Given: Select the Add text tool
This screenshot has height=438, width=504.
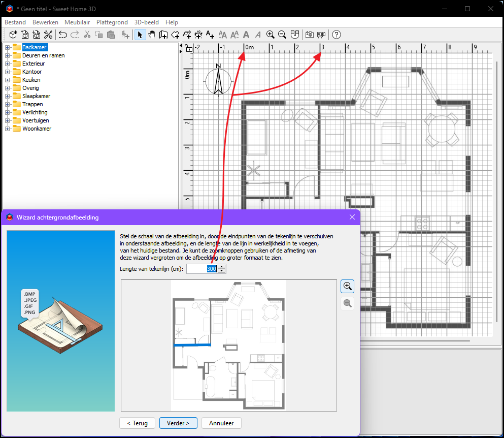Looking at the screenshot, I should coord(210,35).
